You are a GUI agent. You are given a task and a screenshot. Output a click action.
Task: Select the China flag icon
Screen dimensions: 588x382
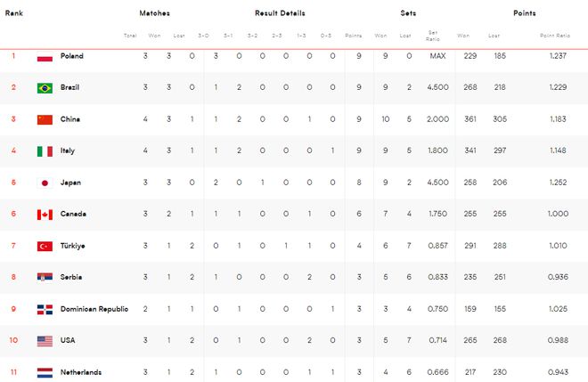[45, 119]
